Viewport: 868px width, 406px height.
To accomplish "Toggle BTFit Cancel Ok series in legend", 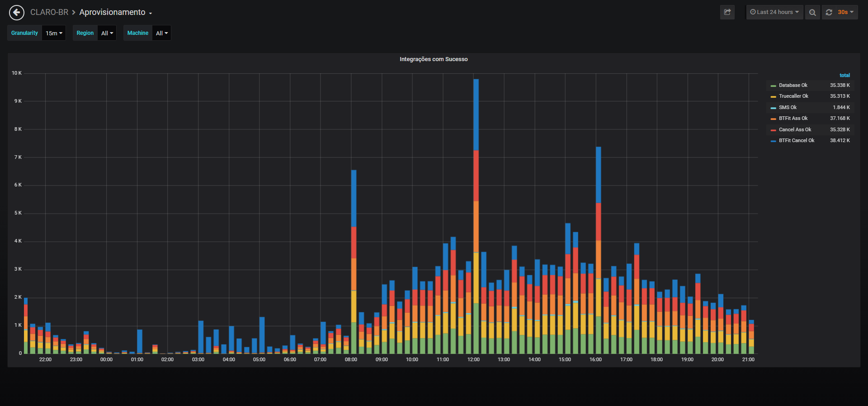I will pyautogui.click(x=797, y=140).
